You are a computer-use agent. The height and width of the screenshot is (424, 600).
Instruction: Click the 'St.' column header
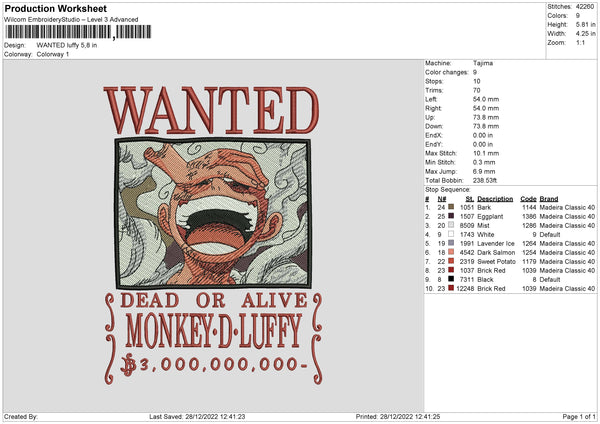coord(470,199)
